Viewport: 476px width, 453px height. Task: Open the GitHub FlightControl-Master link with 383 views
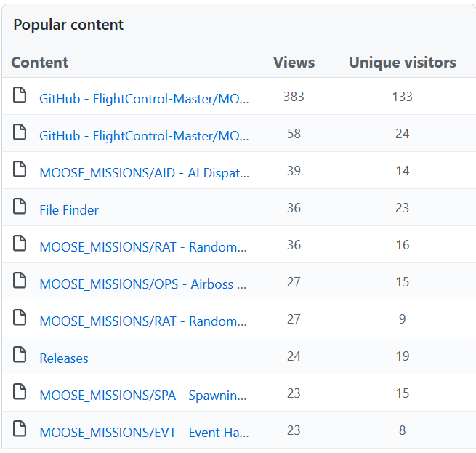145,99
